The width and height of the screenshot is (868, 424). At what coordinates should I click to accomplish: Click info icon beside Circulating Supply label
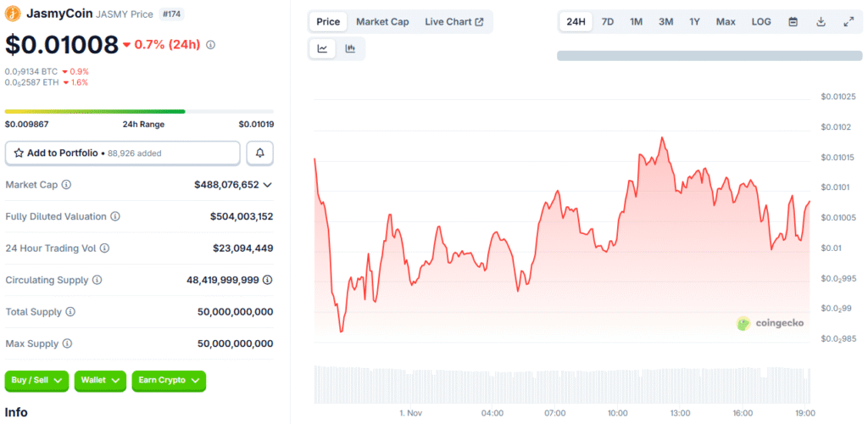click(x=97, y=280)
